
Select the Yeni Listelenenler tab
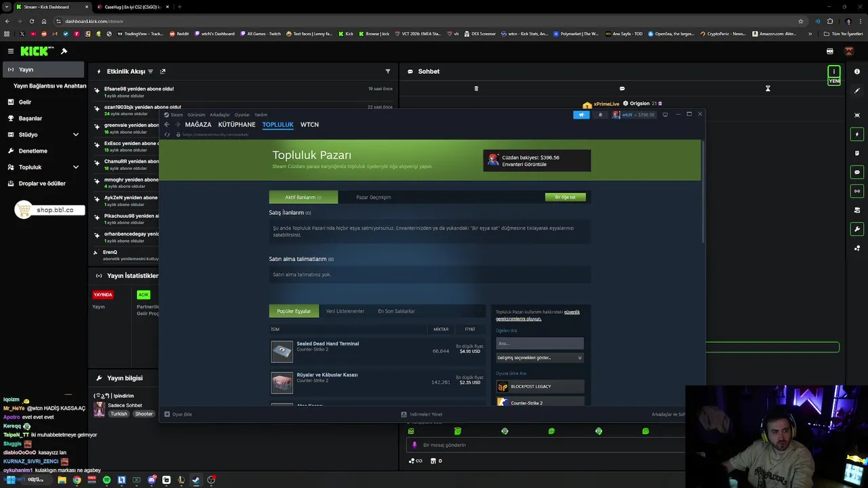click(x=345, y=311)
